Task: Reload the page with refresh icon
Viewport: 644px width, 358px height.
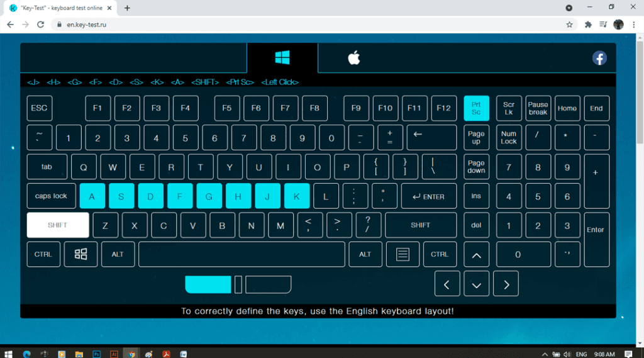Action: point(40,25)
